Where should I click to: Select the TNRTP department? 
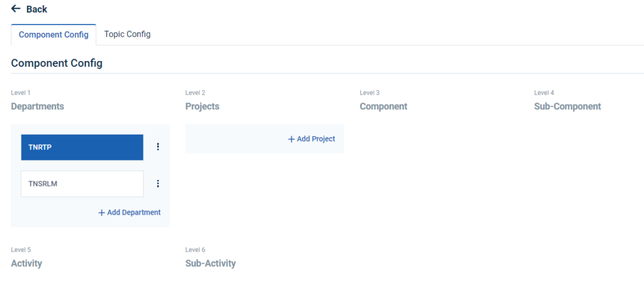pyautogui.click(x=82, y=147)
